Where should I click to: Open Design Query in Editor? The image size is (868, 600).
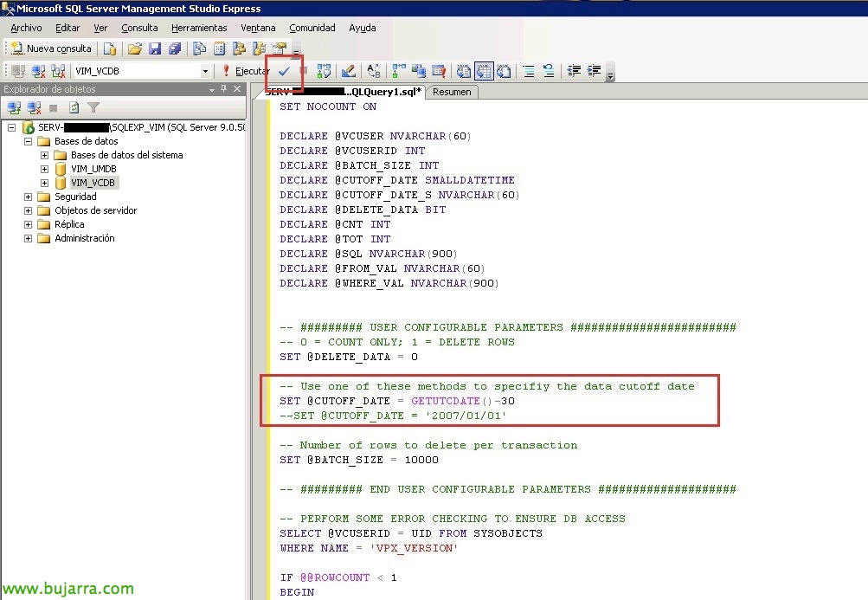point(348,71)
